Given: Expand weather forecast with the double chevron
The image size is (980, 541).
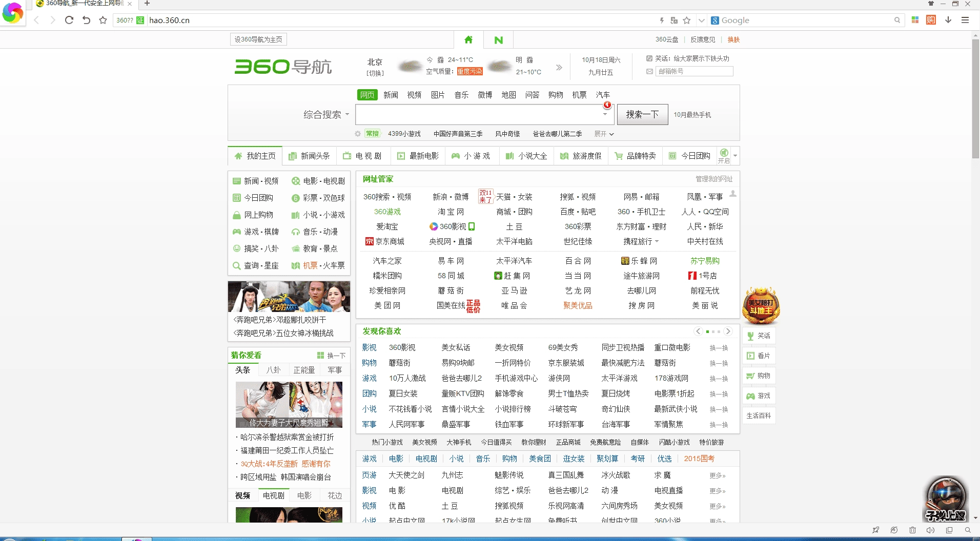Looking at the screenshot, I should [x=559, y=67].
